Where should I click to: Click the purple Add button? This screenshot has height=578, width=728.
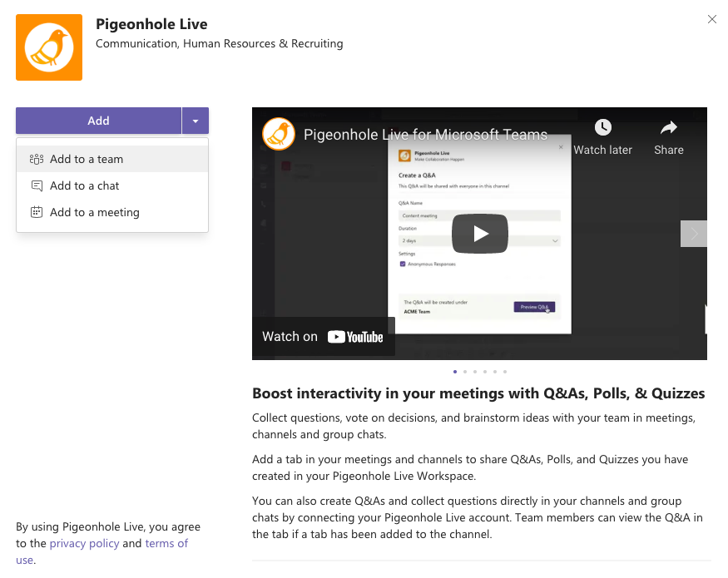click(x=98, y=121)
